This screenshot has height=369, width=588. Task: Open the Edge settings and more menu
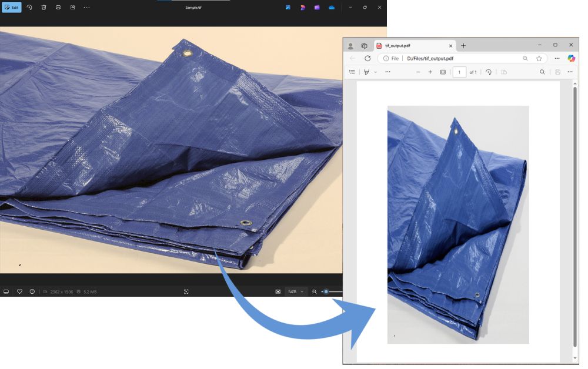pos(557,59)
